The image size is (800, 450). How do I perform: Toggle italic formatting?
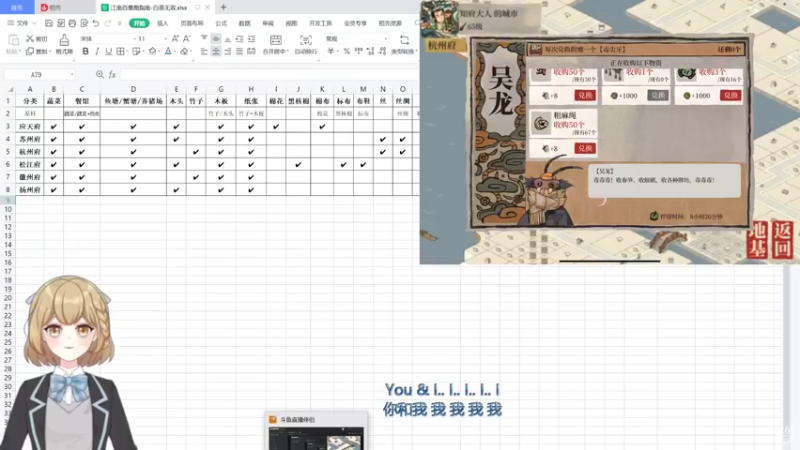(97, 52)
